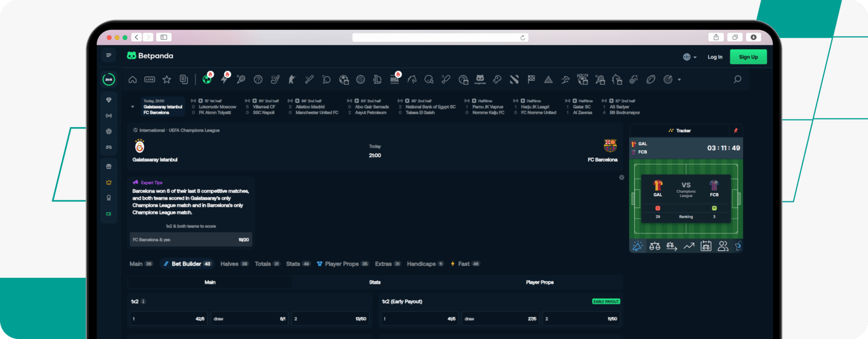Select the Boxing glove icon
This screenshot has height=339, width=868.
click(x=497, y=80)
